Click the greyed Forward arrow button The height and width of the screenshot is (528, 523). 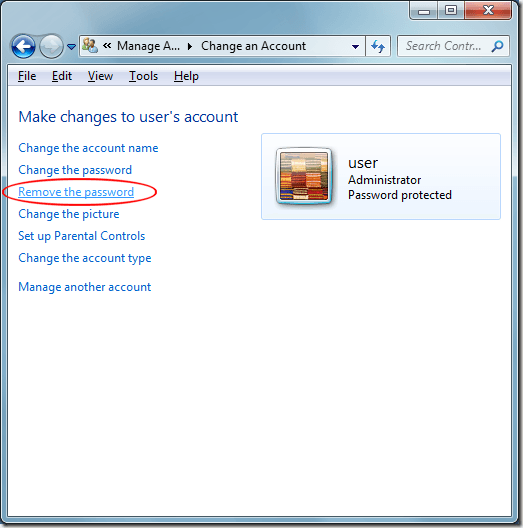(51, 46)
